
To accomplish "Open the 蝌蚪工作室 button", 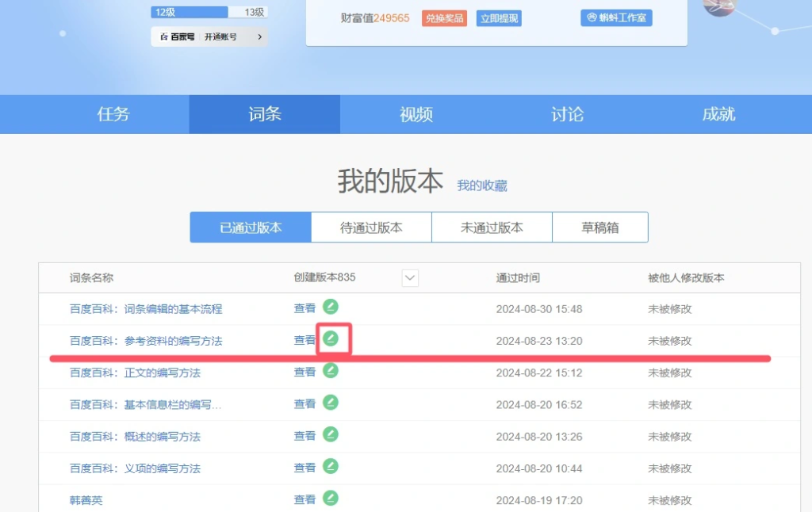I will click(x=616, y=18).
